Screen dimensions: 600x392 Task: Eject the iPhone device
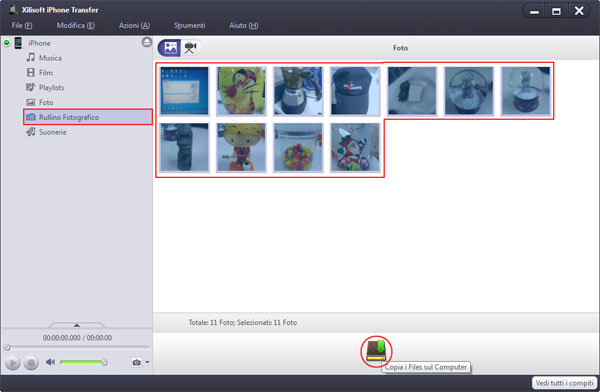click(147, 42)
